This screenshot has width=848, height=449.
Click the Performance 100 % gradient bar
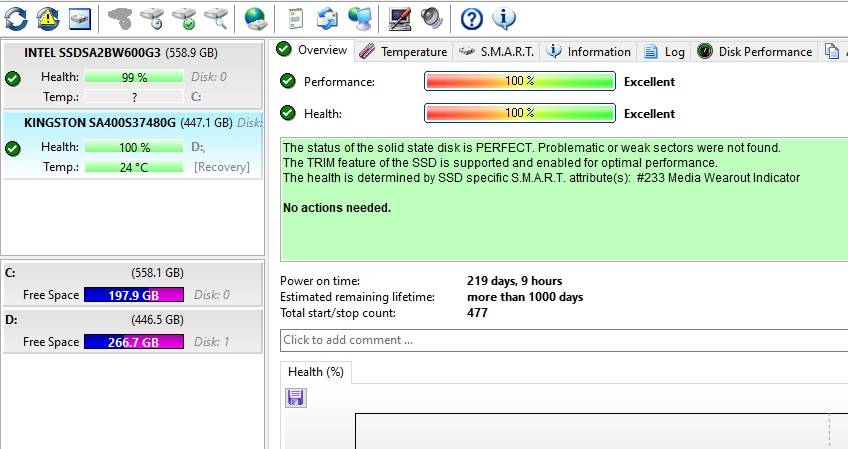[x=520, y=81]
